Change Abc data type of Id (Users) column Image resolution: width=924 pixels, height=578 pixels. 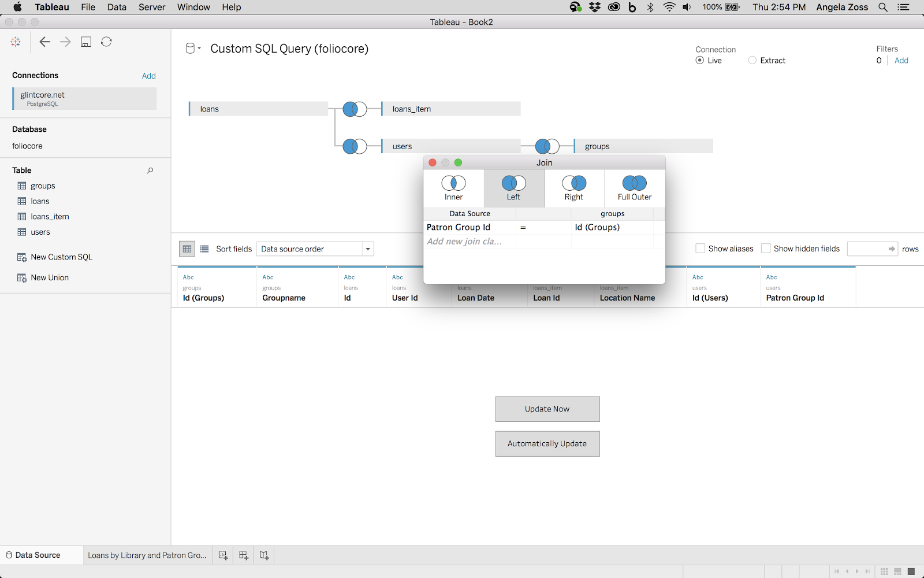[698, 277]
